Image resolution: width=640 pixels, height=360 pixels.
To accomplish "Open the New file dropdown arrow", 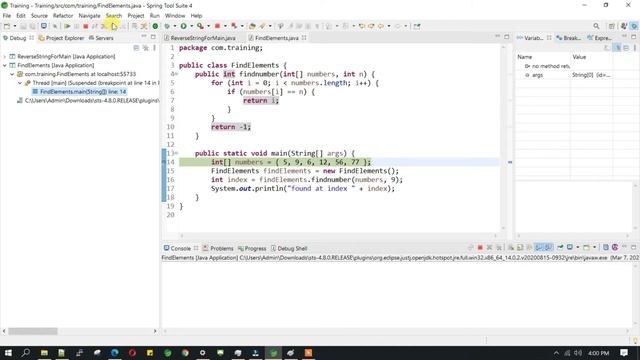I will (15, 26).
